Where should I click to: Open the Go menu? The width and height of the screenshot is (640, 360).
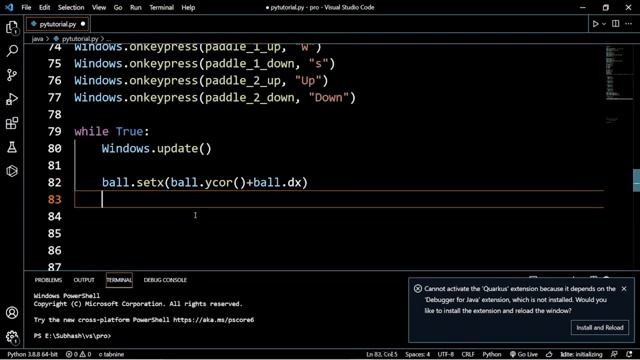tap(118, 7)
